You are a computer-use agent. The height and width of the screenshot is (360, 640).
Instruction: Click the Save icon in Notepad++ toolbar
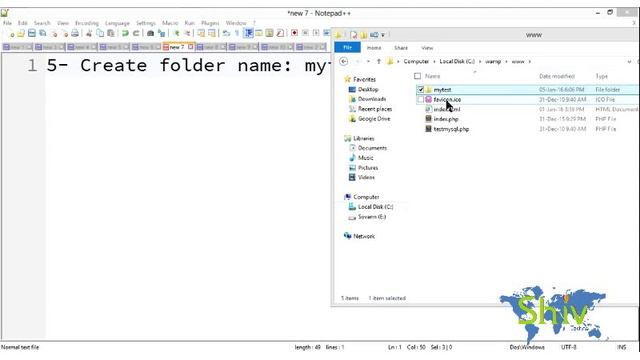point(32,33)
